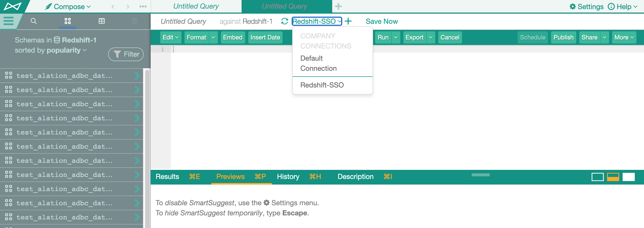
Task: Run the query
Action: 383,37
